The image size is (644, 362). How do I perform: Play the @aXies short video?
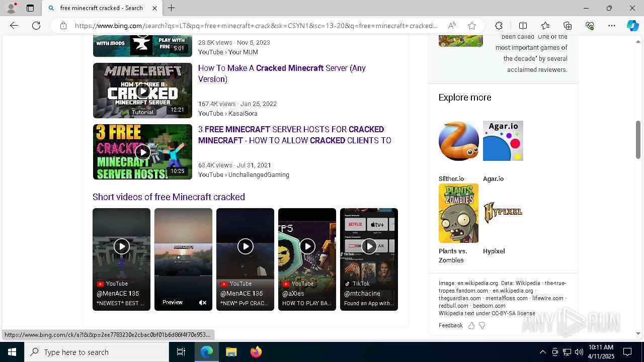pos(307,259)
